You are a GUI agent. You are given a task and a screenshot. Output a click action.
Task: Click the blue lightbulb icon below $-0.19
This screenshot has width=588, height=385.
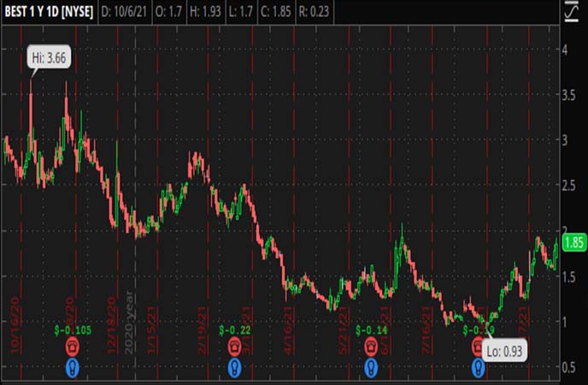click(478, 368)
